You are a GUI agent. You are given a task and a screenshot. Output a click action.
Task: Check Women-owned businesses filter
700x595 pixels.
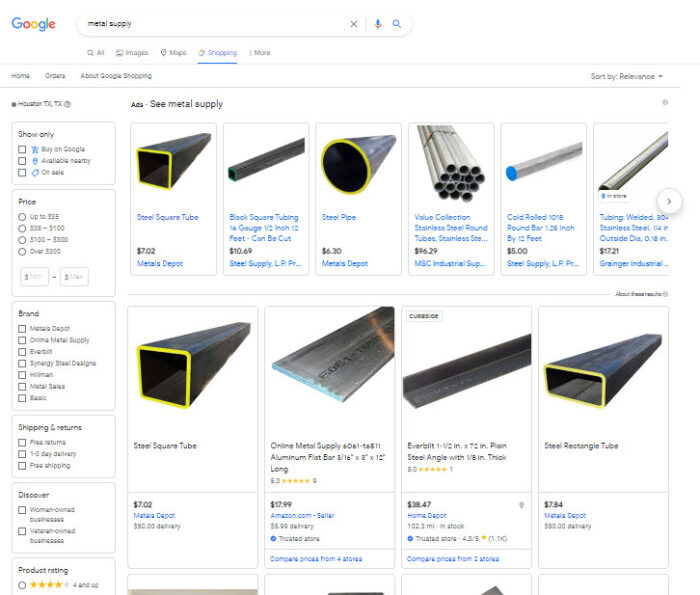coord(22,510)
